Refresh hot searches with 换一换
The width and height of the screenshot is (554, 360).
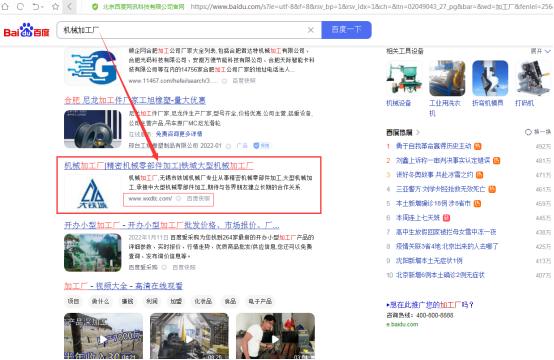pos(538,132)
